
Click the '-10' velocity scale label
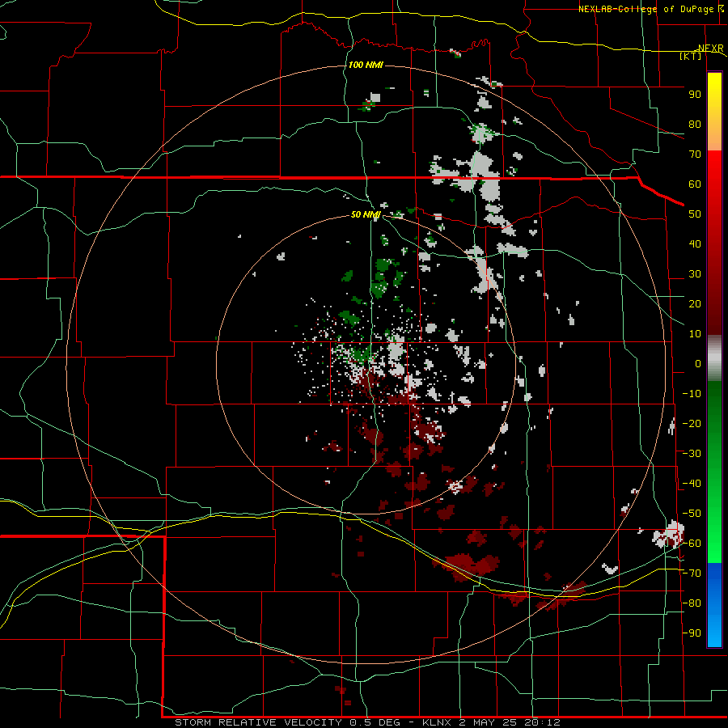pos(692,394)
